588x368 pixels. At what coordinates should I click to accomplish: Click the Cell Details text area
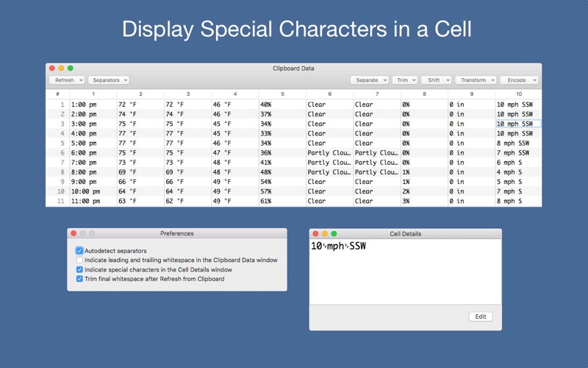tap(406, 272)
